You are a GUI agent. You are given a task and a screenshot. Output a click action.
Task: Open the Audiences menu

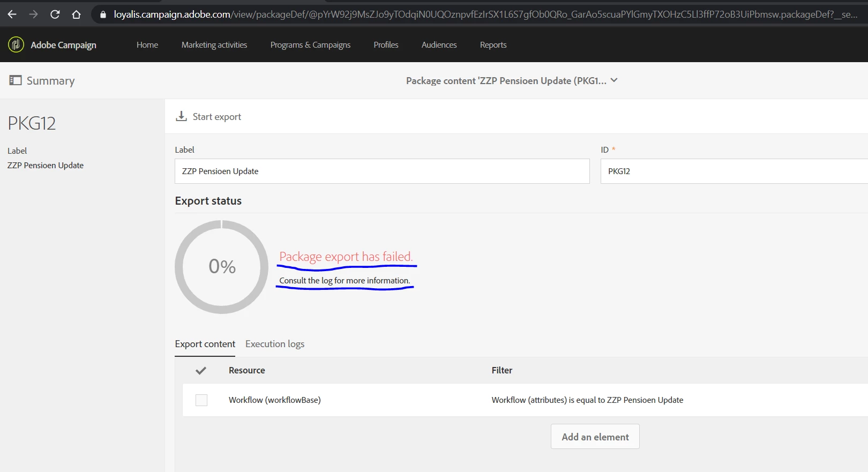[x=439, y=45]
